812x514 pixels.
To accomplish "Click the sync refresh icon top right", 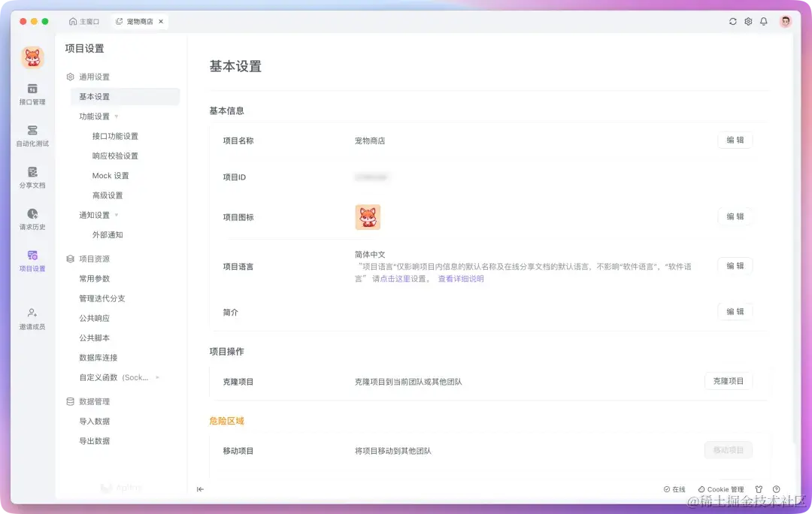I will pyautogui.click(x=732, y=21).
